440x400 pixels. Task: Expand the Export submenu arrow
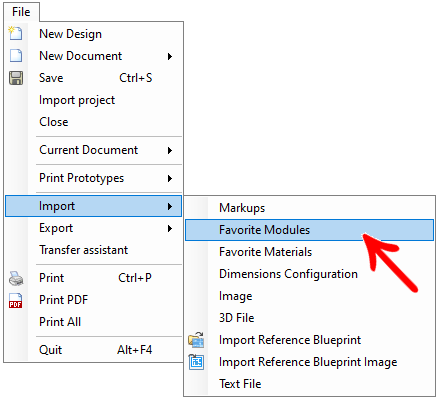click(170, 228)
